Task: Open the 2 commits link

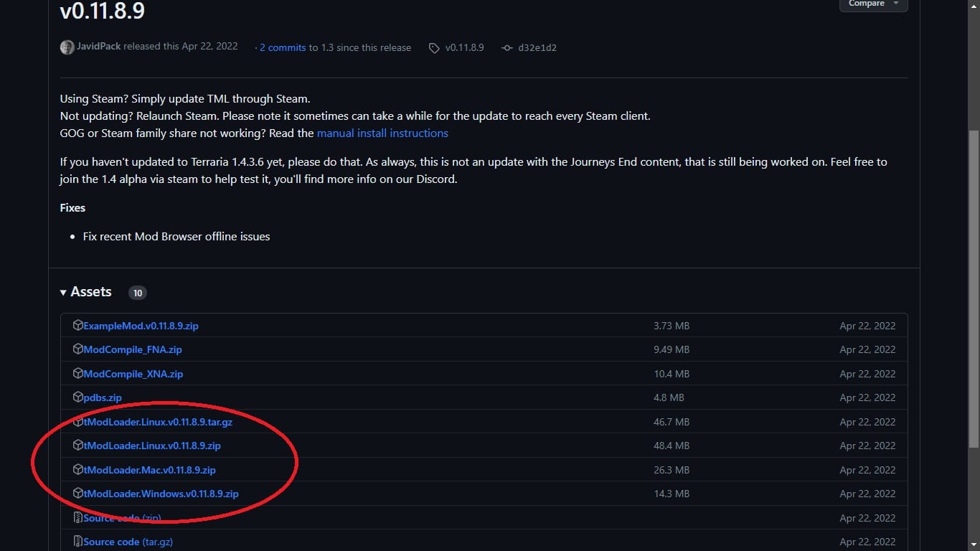Action: click(283, 47)
